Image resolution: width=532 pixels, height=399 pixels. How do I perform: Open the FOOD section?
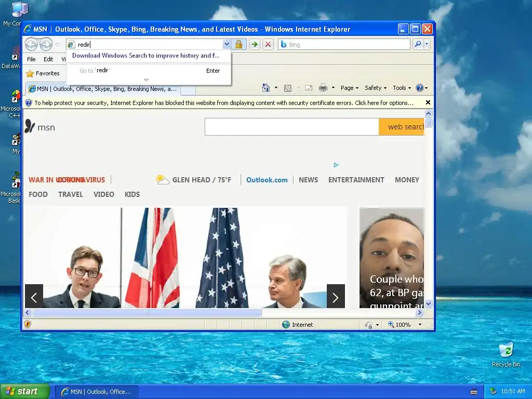pyautogui.click(x=38, y=194)
